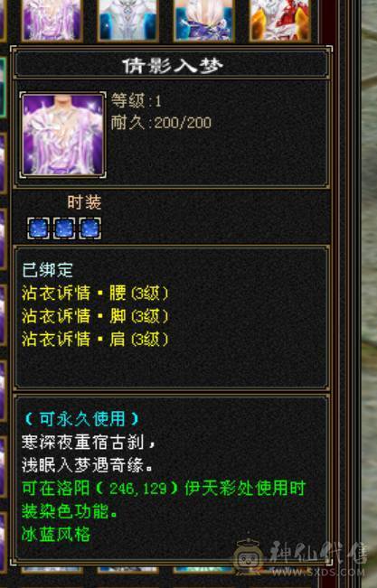Pick the purple costume thumbnail in top row

52,20
